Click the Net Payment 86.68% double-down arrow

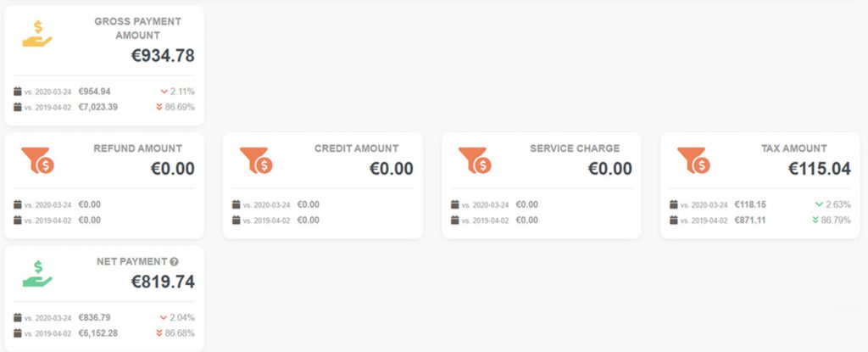(x=159, y=333)
